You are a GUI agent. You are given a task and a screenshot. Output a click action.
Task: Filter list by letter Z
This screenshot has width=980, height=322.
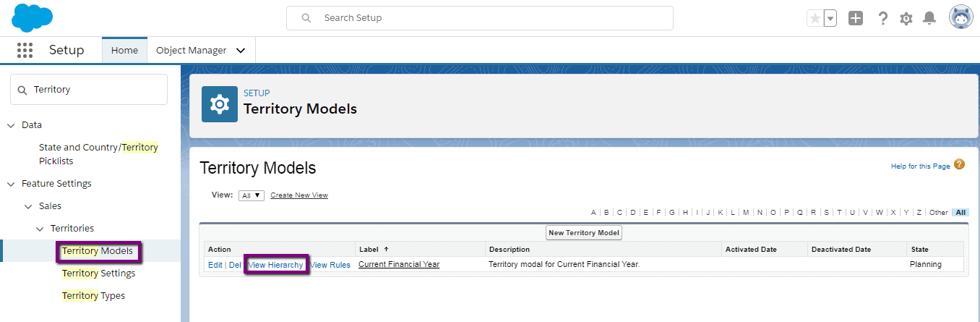pyautogui.click(x=919, y=213)
